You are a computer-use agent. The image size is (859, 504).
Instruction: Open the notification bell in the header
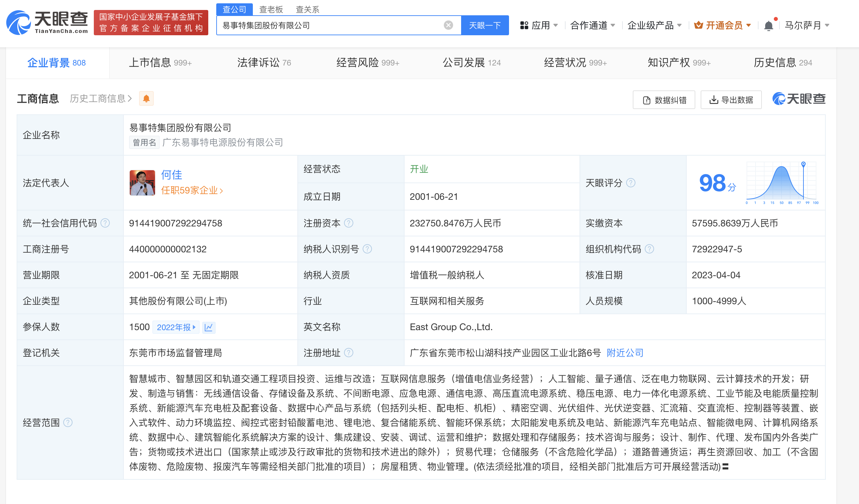point(769,25)
